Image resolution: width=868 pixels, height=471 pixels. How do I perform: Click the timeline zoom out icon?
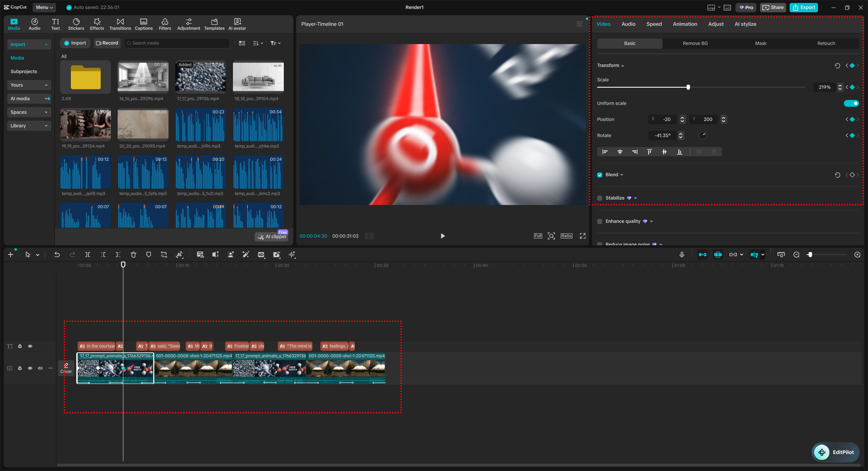[796, 255]
